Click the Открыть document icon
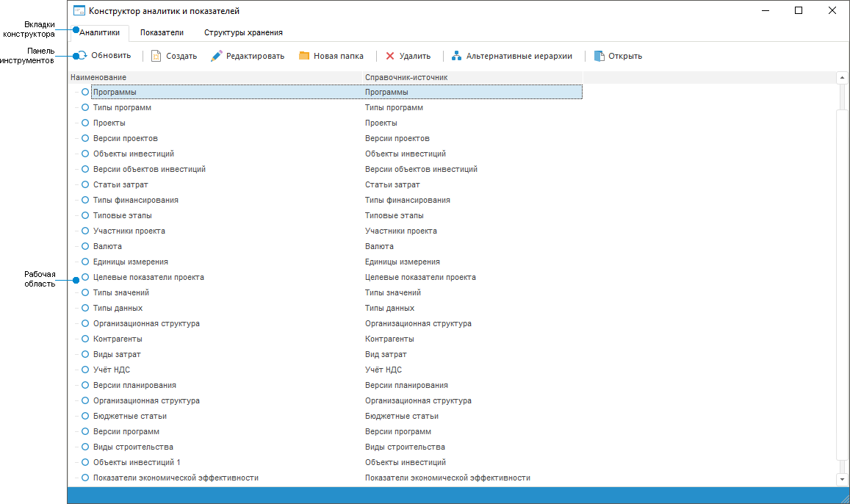 tap(599, 56)
